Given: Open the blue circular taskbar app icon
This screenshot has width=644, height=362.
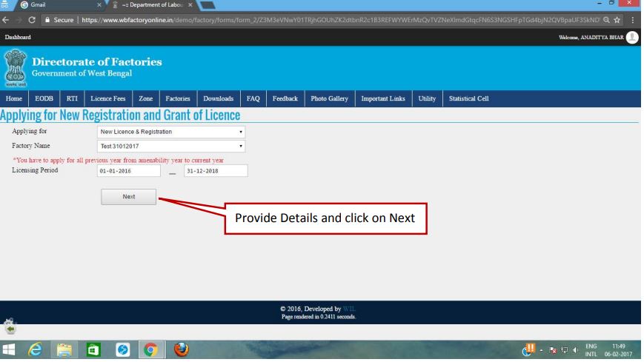Looking at the screenshot, I should tap(122, 350).
